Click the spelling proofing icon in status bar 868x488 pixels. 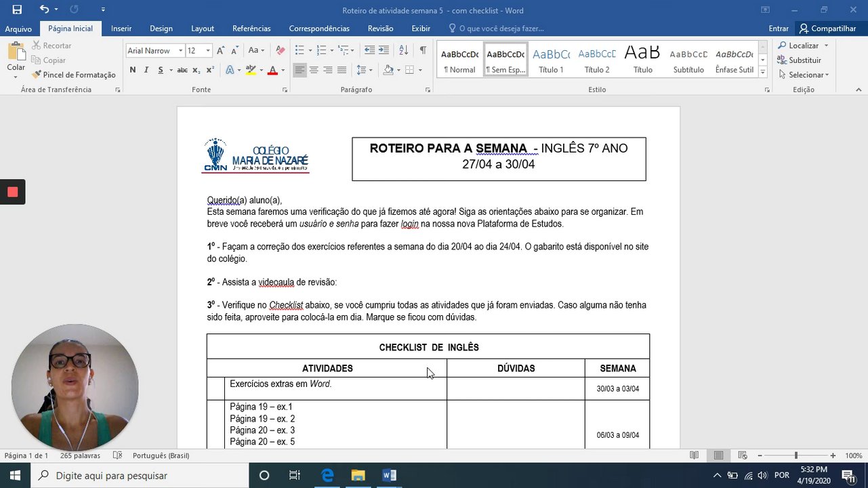117,455
